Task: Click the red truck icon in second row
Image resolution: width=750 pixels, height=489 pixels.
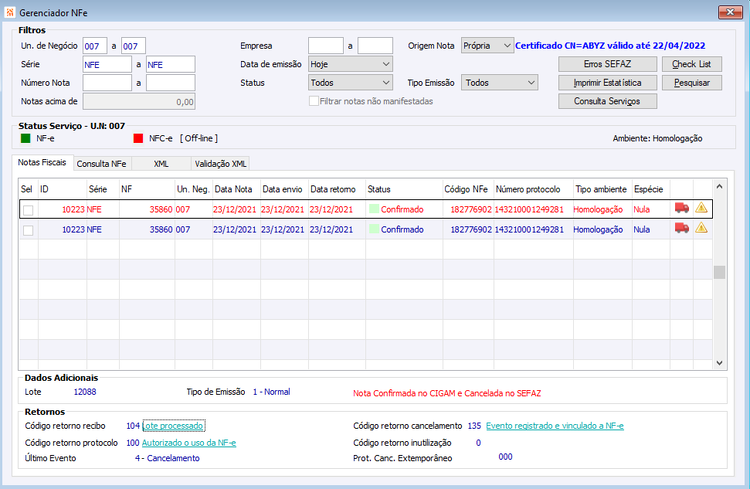Action: click(x=682, y=228)
